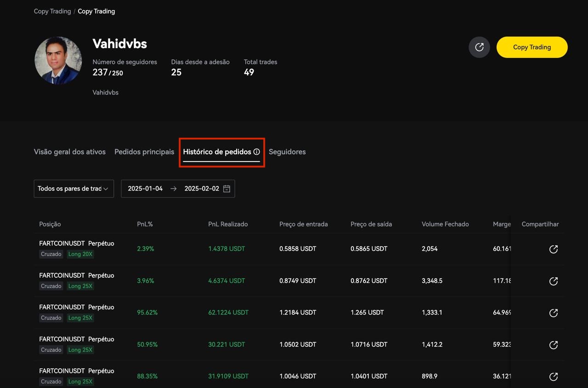The height and width of the screenshot is (388, 588).
Task: Click the share icon next to Copy Trading
Action: [x=479, y=47]
